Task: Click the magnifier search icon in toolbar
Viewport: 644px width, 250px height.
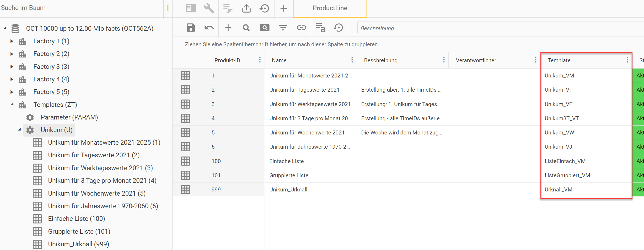Action: point(246,28)
